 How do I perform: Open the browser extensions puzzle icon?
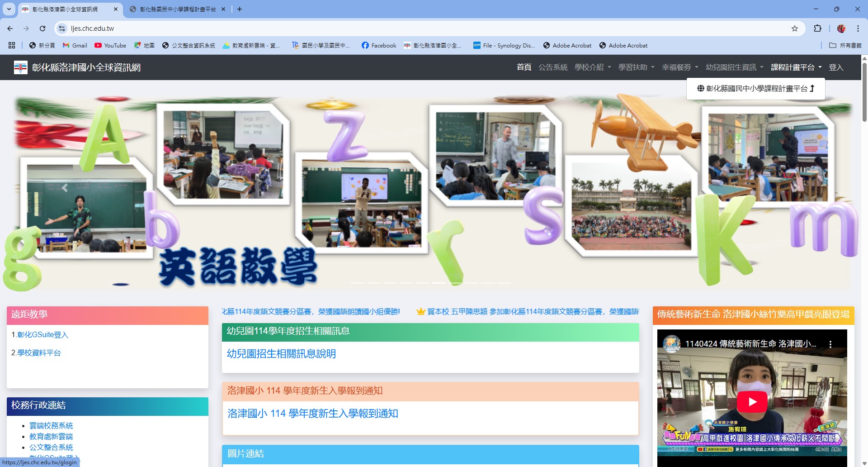817,29
